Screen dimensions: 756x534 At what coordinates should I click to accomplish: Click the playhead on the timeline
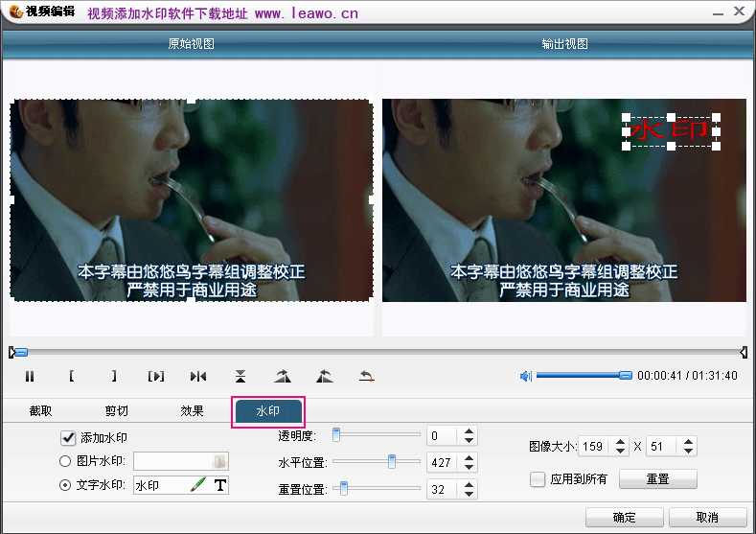coord(21,353)
